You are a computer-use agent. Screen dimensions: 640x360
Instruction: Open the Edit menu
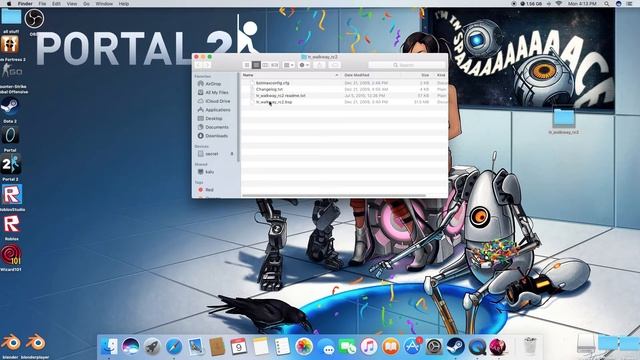coord(56,4)
